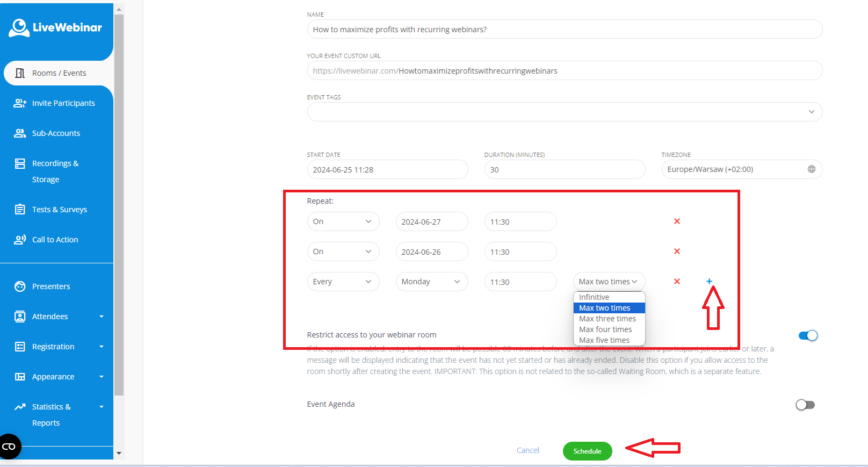
Task: Click the globe icon in Timezone field
Action: click(x=811, y=169)
